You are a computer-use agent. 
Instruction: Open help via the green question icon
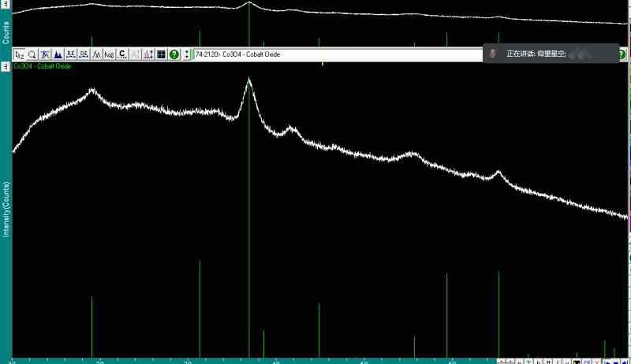[174, 54]
